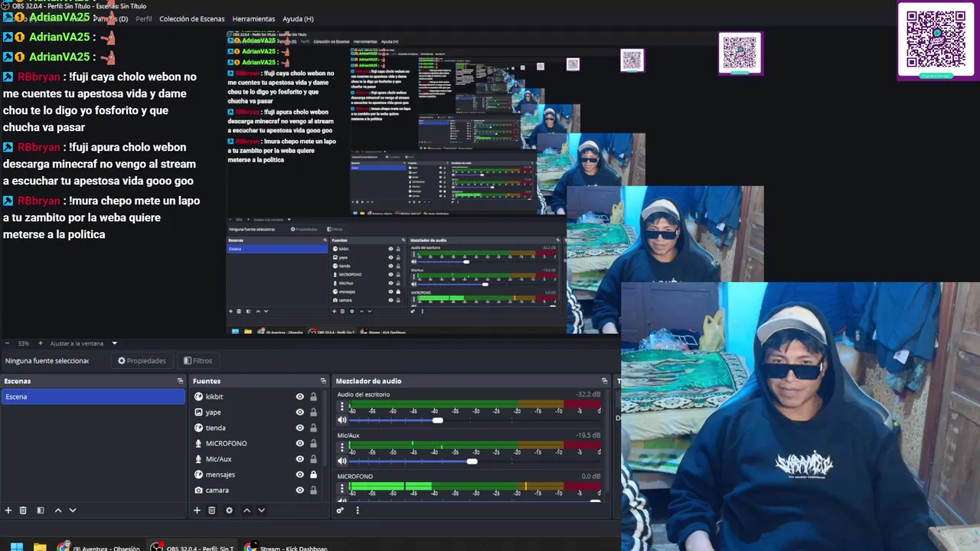Image resolution: width=980 pixels, height=551 pixels.
Task: Open Herramientas menu
Action: [x=253, y=19]
